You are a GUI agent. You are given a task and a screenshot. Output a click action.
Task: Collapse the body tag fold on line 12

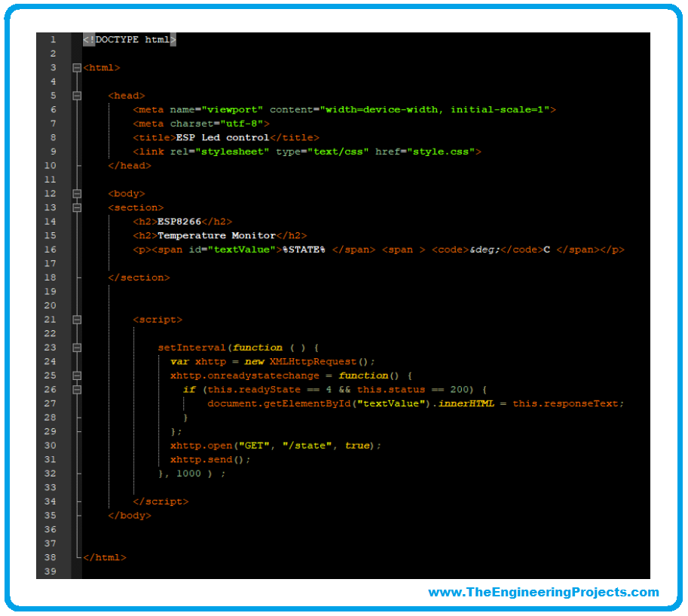tap(77, 194)
